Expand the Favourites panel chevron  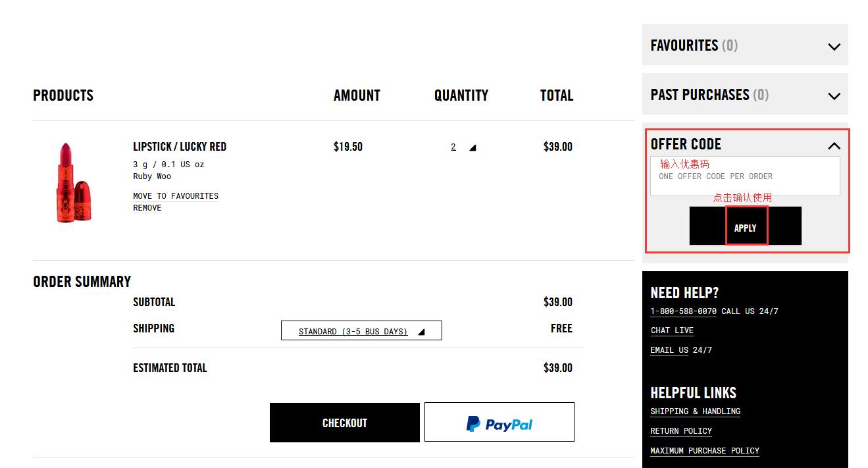834,47
